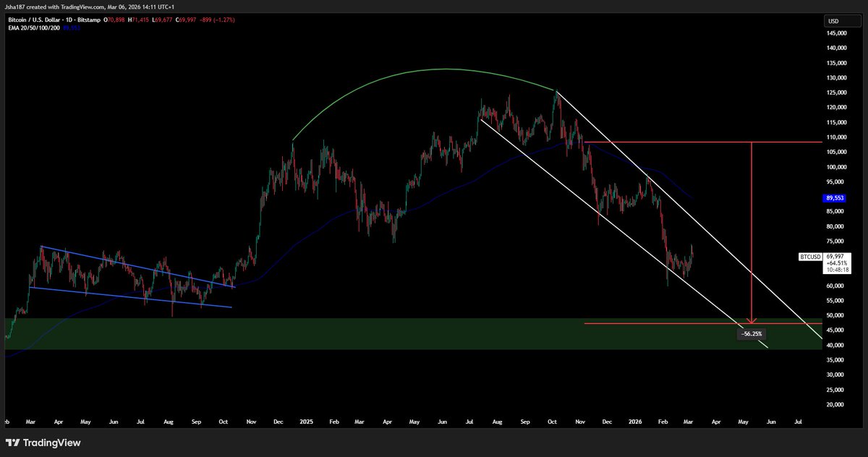Click the 69,997 last price label
868x457 pixels.
click(x=835, y=257)
